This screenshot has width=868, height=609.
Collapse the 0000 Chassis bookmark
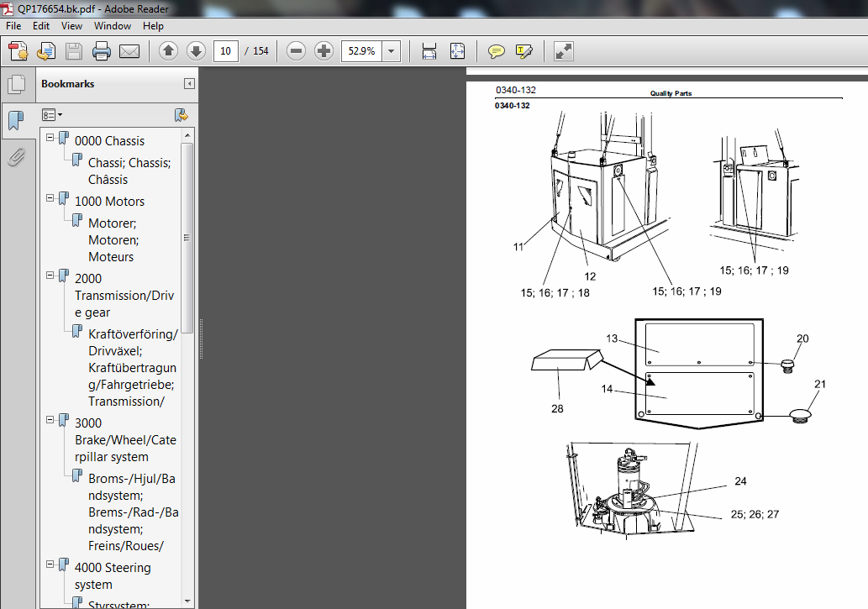tap(50, 137)
